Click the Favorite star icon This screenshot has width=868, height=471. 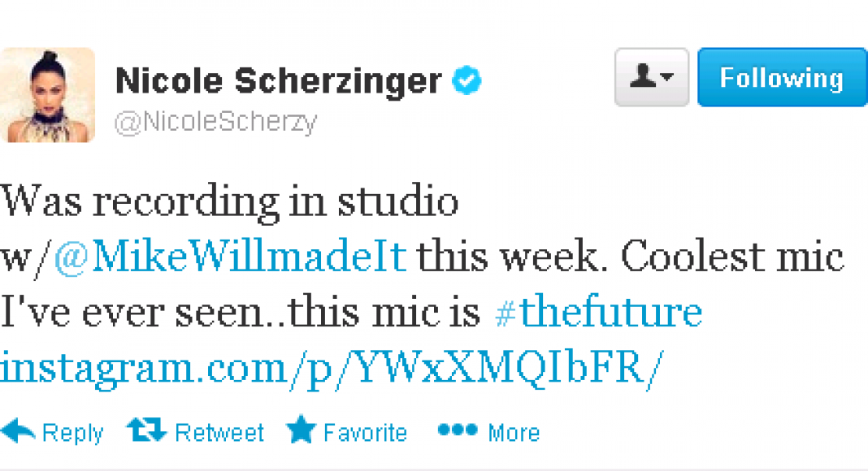301,431
